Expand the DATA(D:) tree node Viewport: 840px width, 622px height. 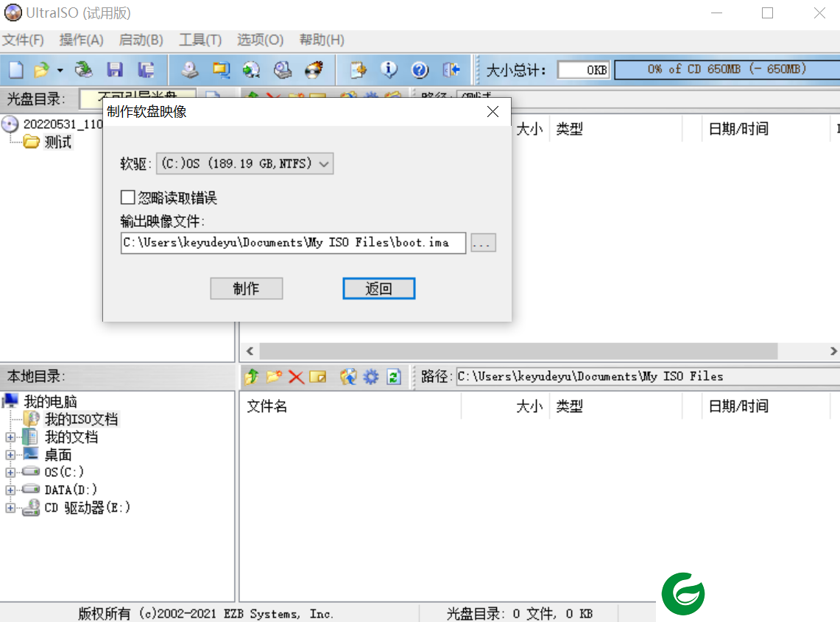point(10,490)
